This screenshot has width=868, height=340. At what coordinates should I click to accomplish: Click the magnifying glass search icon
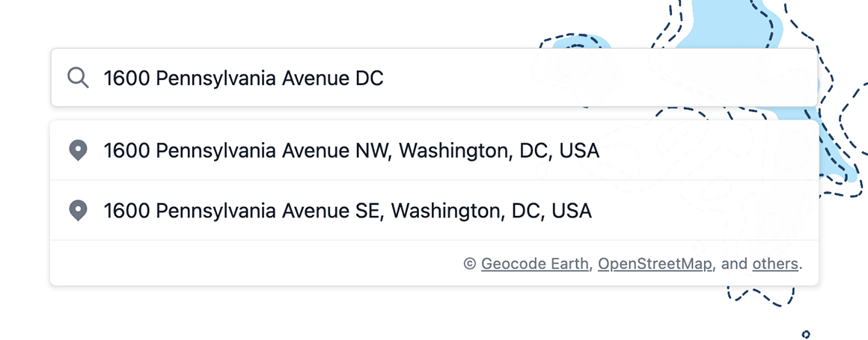click(78, 78)
